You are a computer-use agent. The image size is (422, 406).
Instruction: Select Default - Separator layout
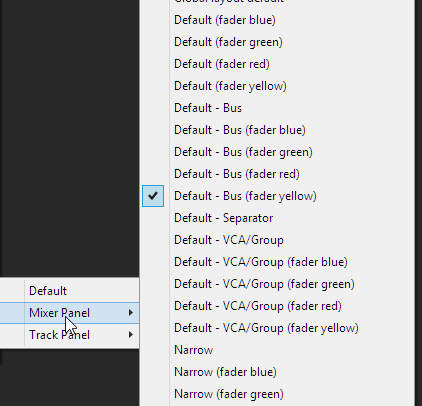tap(277, 218)
